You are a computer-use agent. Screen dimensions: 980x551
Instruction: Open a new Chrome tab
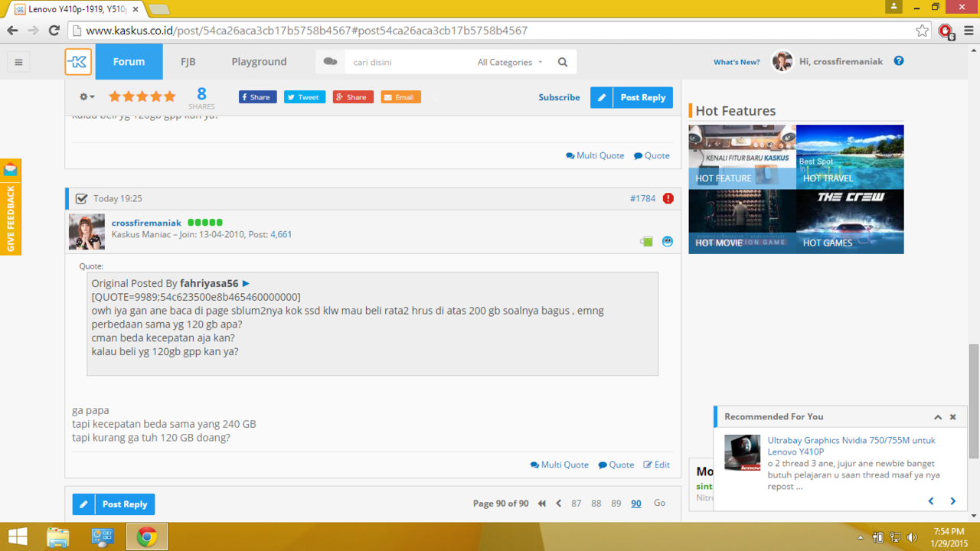(158, 9)
